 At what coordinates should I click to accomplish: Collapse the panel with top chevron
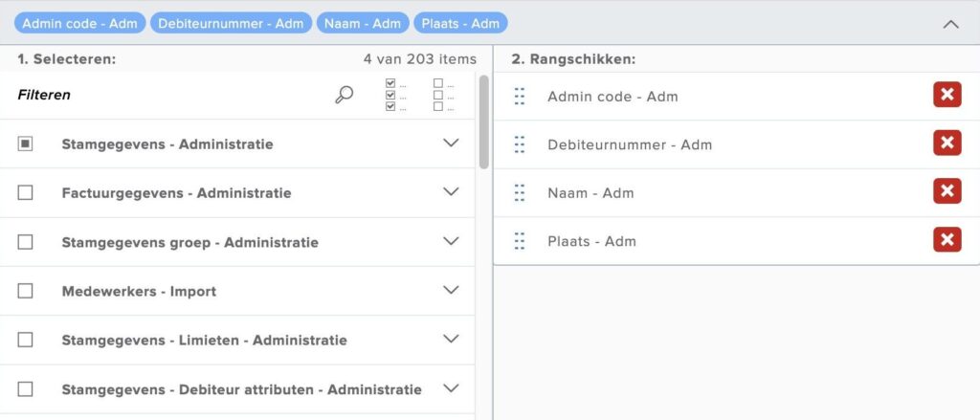coord(950,24)
